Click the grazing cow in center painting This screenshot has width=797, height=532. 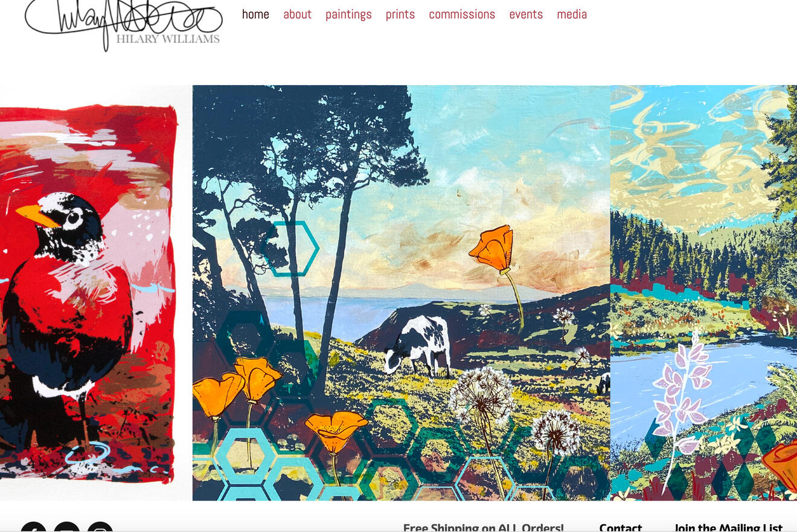pyautogui.click(x=418, y=346)
